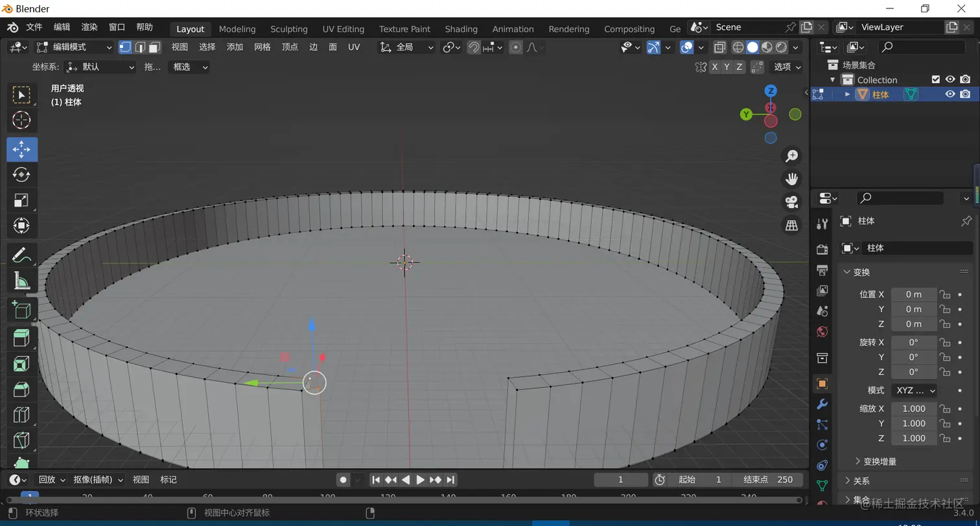Choose the Rotate tool in the toolbar
The width and height of the screenshot is (980, 526).
22,175
